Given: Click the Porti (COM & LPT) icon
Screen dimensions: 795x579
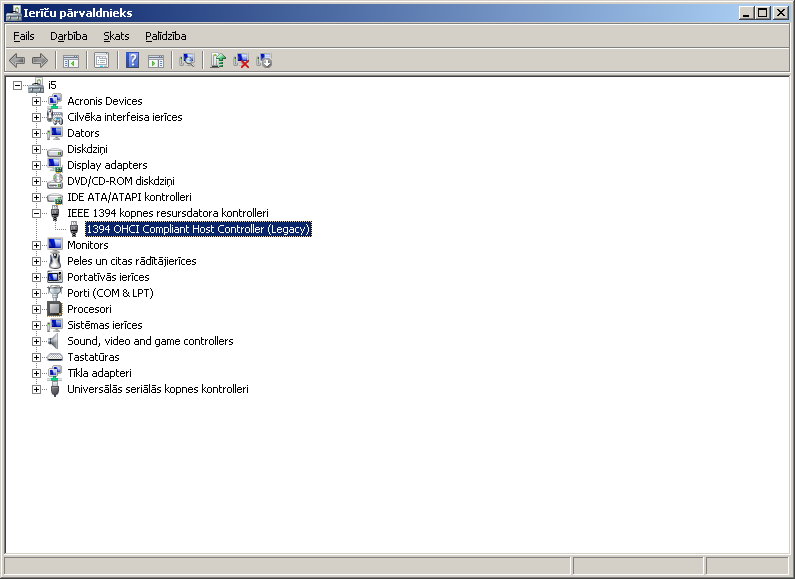Looking at the screenshot, I should coord(55,293).
